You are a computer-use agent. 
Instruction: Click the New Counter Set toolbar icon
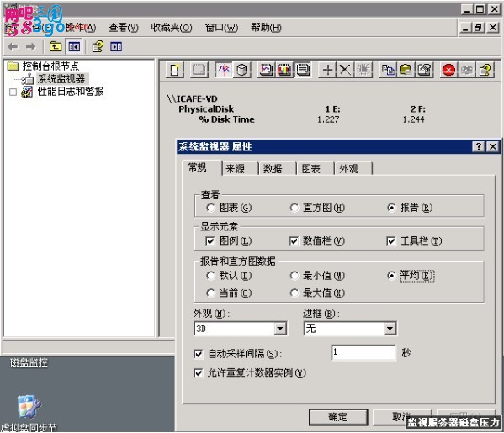point(175,70)
